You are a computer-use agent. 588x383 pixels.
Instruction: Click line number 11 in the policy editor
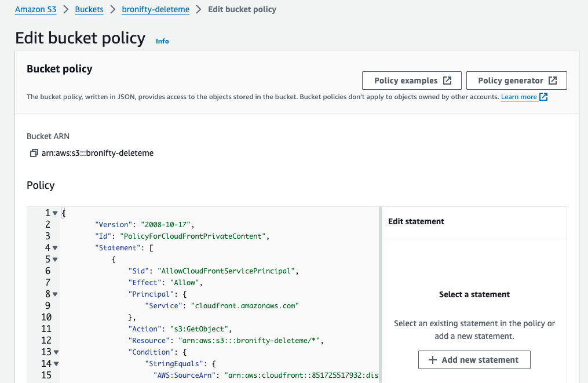(x=46, y=329)
